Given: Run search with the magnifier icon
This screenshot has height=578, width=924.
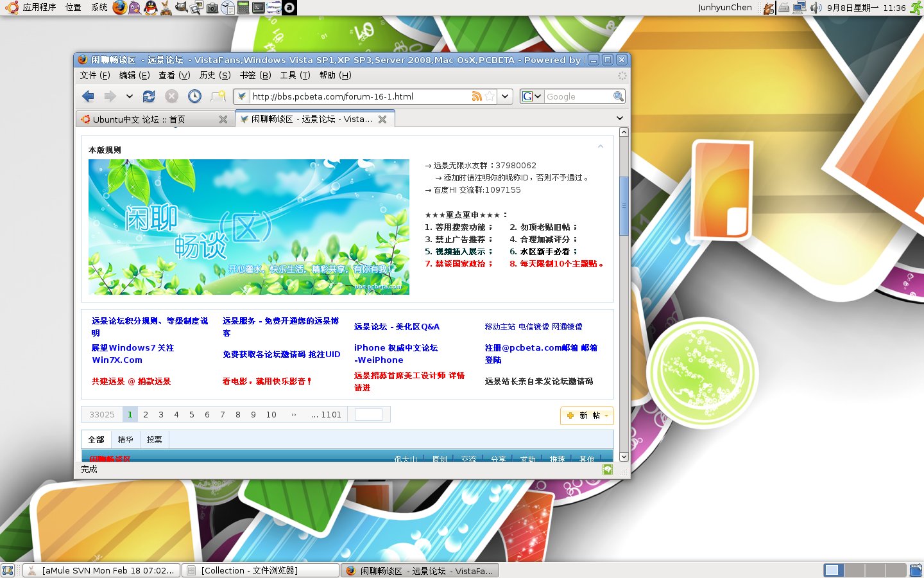Looking at the screenshot, I should coord(618,96).
